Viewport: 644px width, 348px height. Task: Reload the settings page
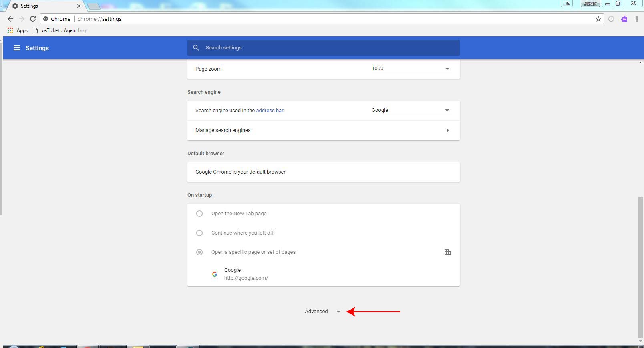(33, 19)
